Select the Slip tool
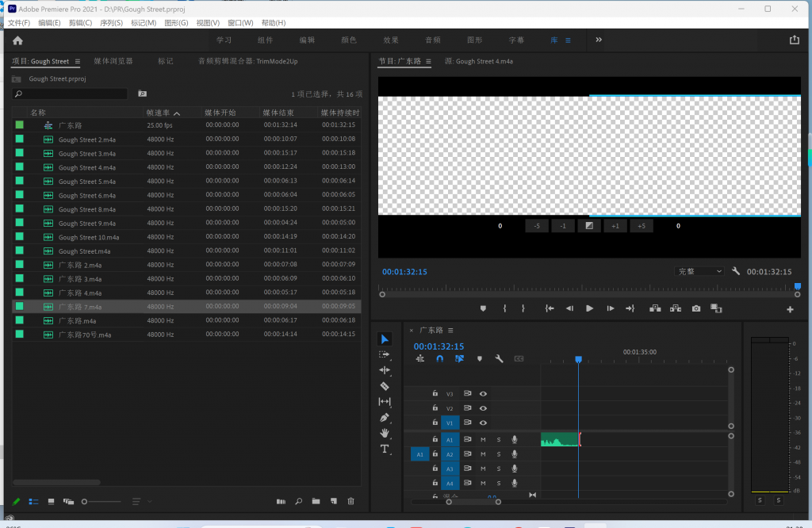The width and height of the screenshot is (812, 528). point(385,402)
